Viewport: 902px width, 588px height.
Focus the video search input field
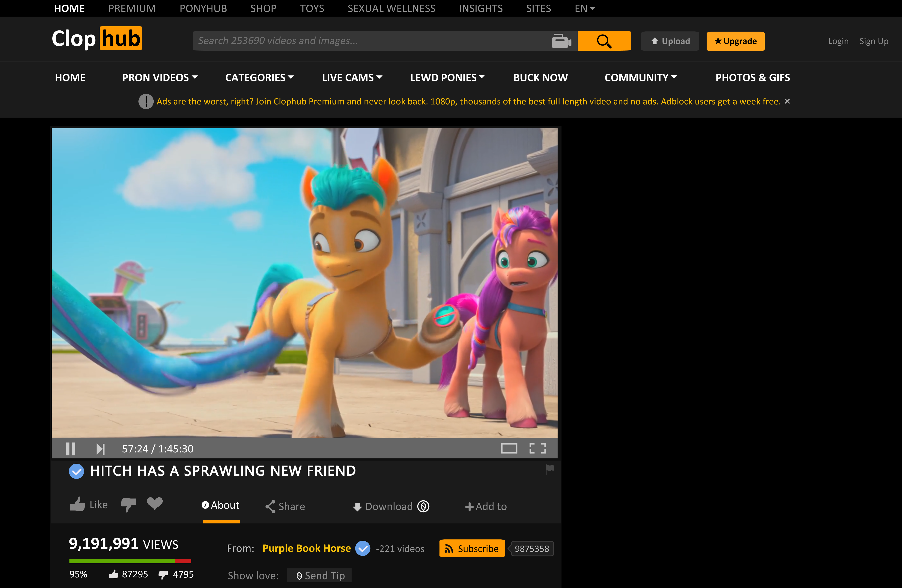coord(371,41)
